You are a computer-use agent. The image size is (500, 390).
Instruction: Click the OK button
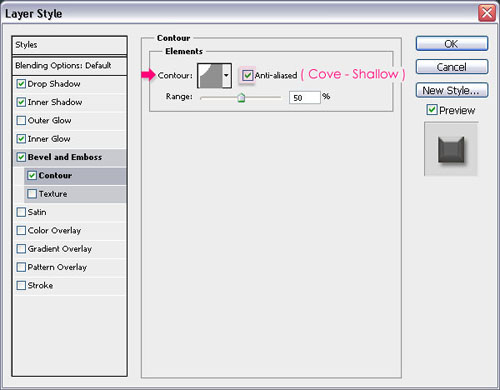tap(452, 44)
